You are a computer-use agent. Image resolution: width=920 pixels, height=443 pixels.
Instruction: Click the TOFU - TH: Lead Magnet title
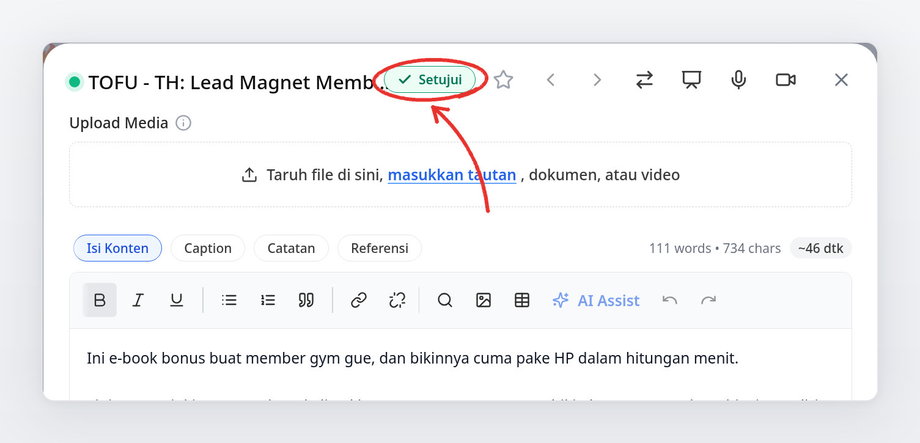click(x=237, y=83)
